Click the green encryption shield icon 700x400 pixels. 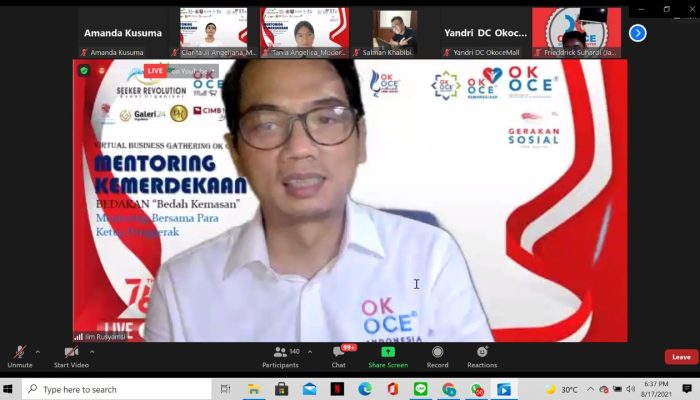tap(84, 71)
